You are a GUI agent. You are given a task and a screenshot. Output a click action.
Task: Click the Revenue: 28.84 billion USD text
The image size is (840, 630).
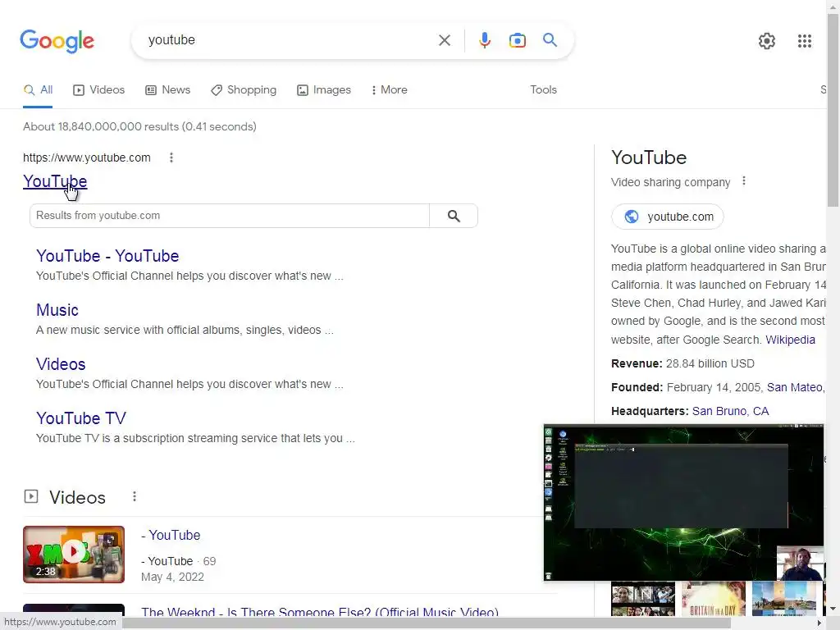(682, 363)
